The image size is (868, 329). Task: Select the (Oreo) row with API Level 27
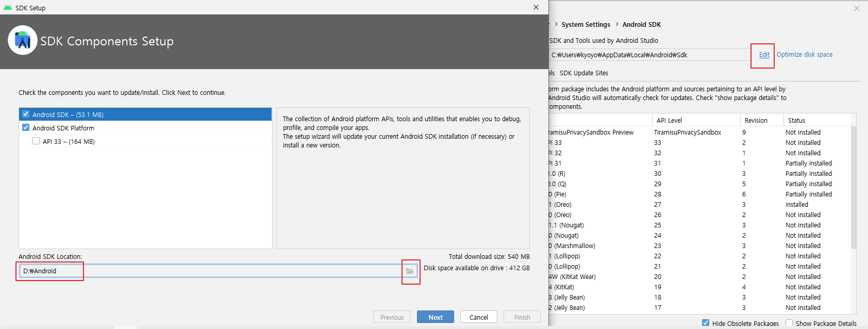click(699, 205)
